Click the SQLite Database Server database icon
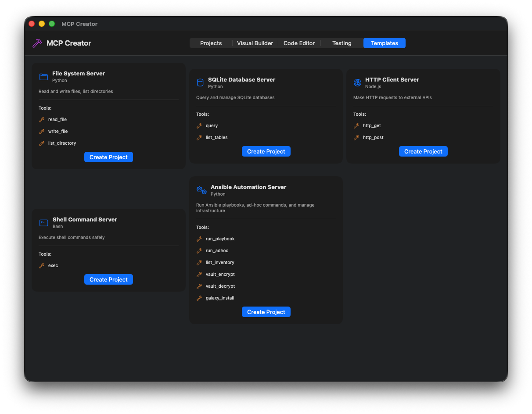This screenshot has height=414, width=532. (x=200, y=82)
